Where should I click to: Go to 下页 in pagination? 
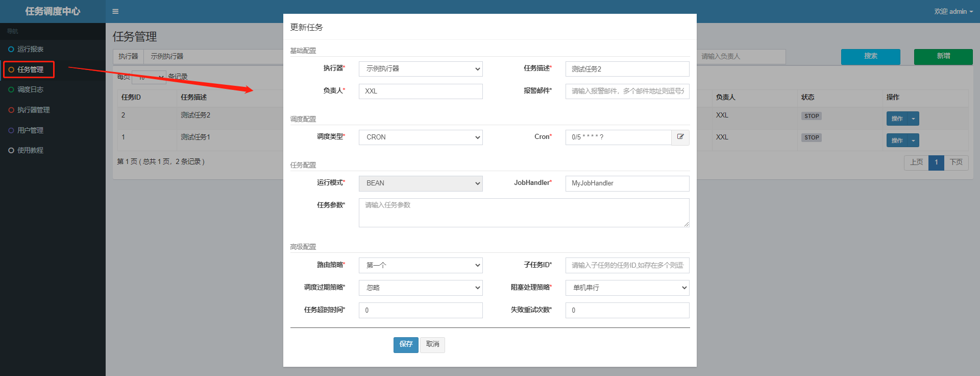pyautogui.click(x=956, y=162)
